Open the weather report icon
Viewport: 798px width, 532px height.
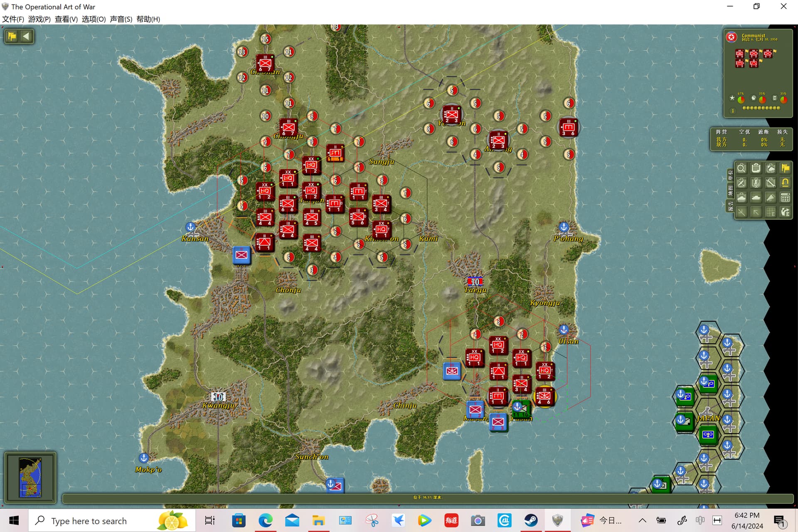point(771,168)
